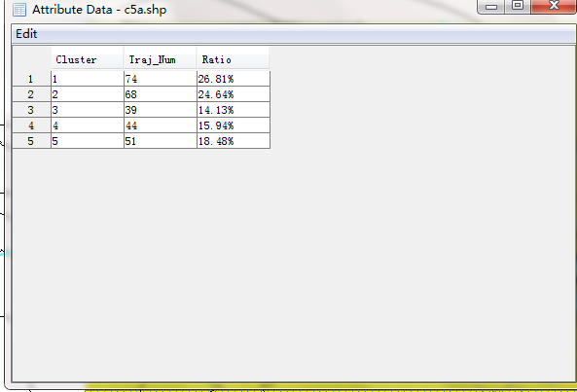Click the Traj_Num cell showing 68
The width and height of the screenshot is (577, 392).
tap(161, 94)
